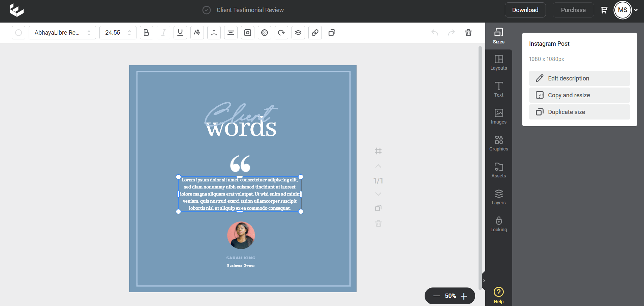
Task: Click the undo arrow
Action: point(435,33)
